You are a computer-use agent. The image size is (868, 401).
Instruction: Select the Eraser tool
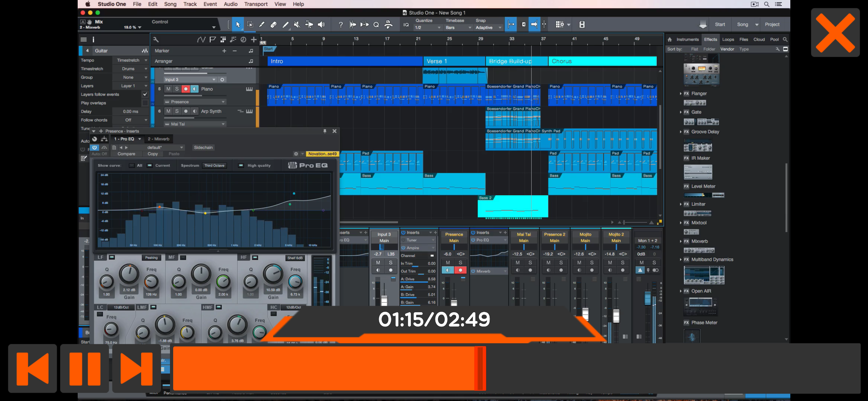(x=274, y=25)
